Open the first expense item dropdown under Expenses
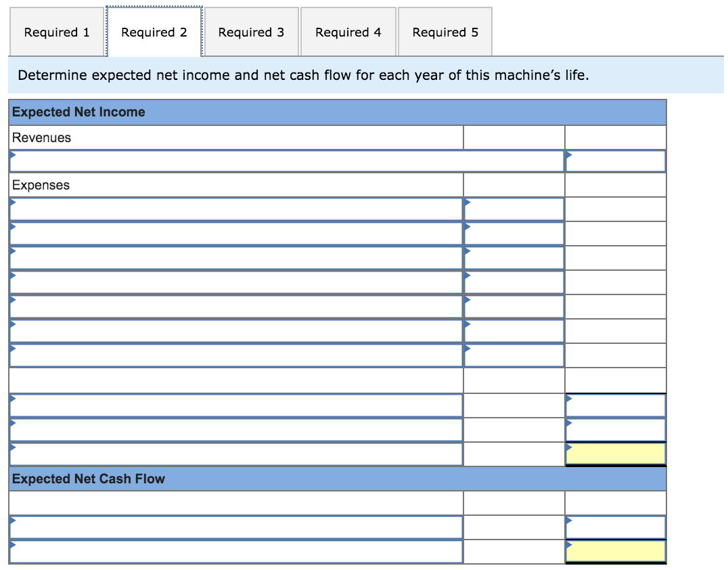 point(236,209)
